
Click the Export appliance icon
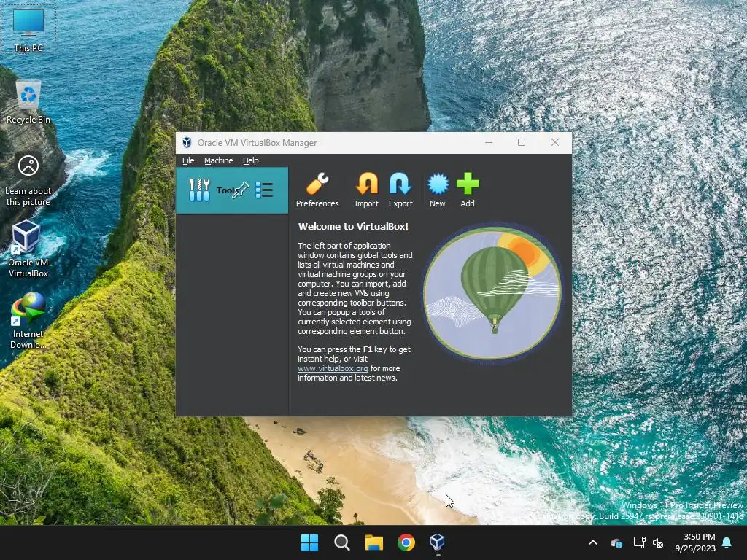pos(400,190)
